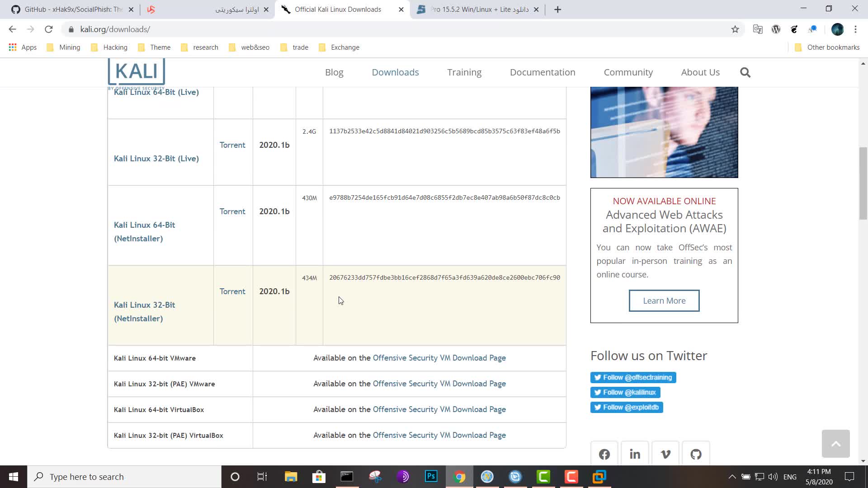Open the Documentation menu item
The width and height of the screenshot is (868, 488).
click(x=542, y=72)
